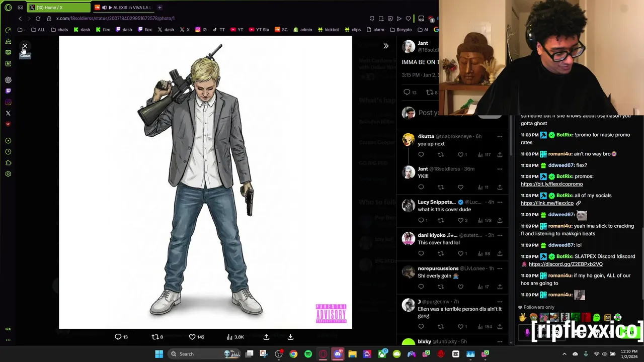
Task: Open File Explorer from the taskbar
Action: [x=352, y=354]
